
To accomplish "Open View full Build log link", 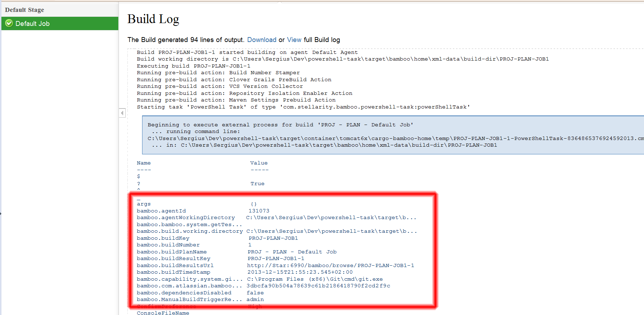I will [294, 40].
